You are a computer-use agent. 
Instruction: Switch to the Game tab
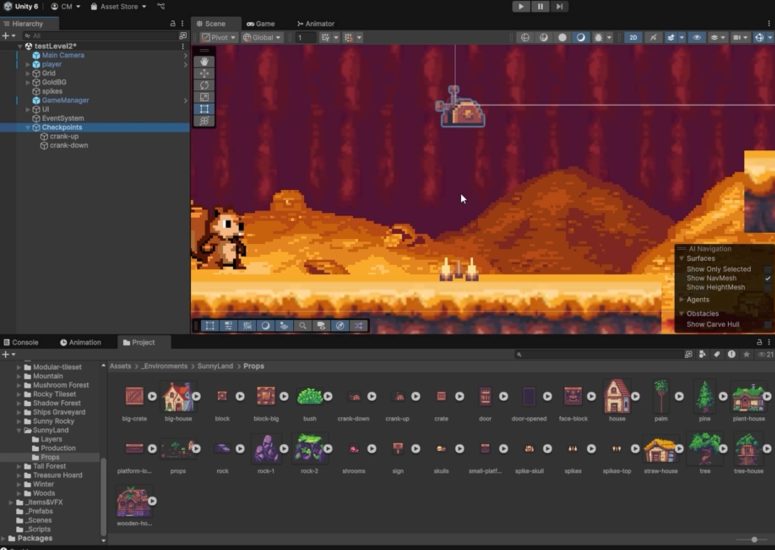[x=260, y=24]
